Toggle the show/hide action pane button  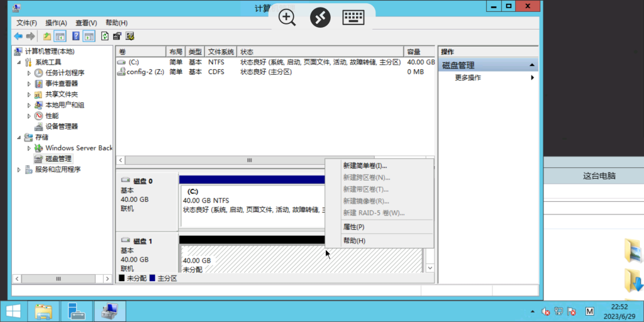tap(89, 36)
